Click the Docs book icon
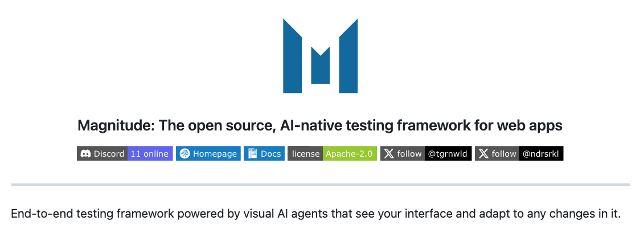Viewport: 644px width, 237px height. pos(252,154)
